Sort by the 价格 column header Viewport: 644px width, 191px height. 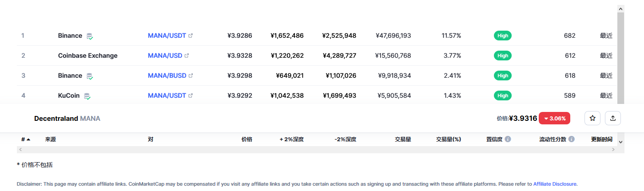pyautogui.click(x=246, y=139)
